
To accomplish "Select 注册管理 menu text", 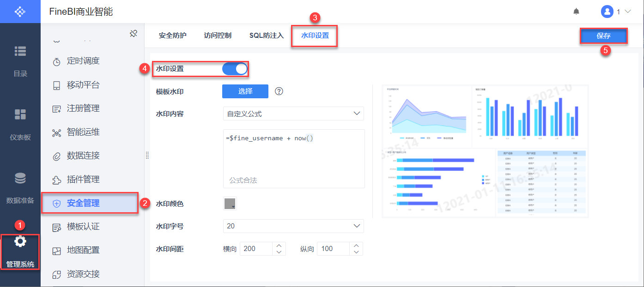I will (x=83, y=108).
